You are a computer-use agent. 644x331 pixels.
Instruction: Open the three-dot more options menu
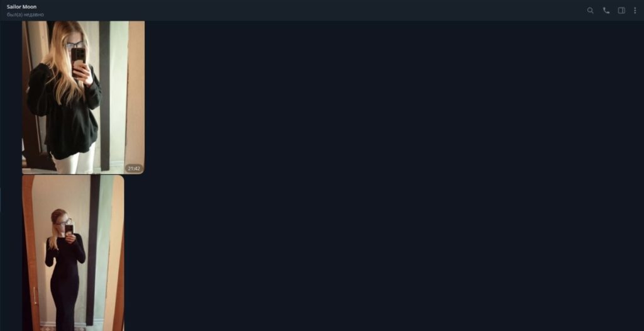point(635,11)
